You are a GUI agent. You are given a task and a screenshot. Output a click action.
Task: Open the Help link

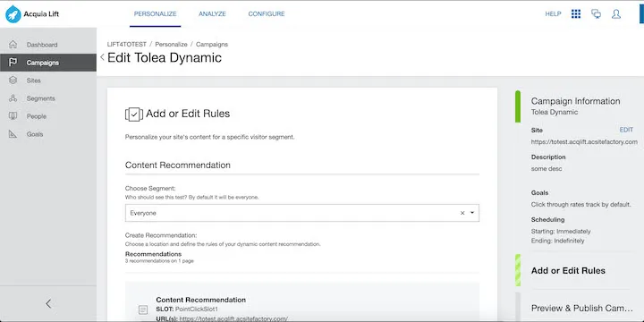pos(553,14)
